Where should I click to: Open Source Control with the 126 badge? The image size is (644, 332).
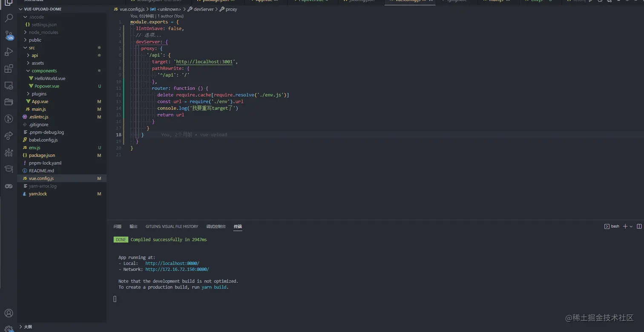9,35
